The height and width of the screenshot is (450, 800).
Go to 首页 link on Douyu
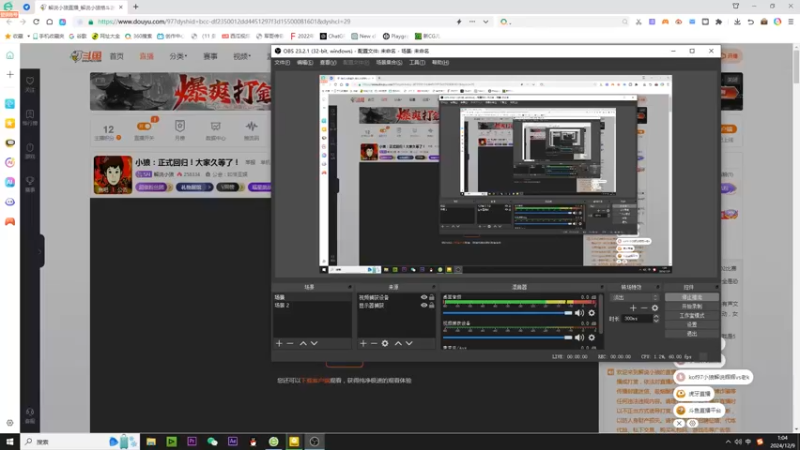click(117, 56)
